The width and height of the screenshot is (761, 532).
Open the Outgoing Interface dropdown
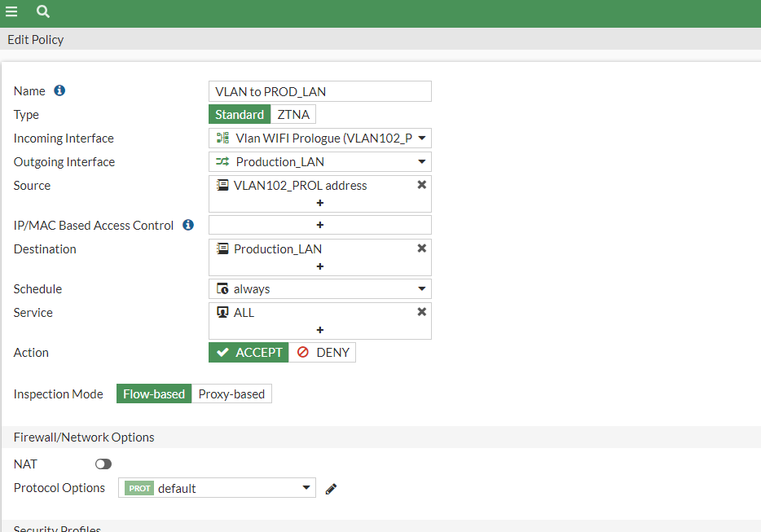click(x=422, y=162)
